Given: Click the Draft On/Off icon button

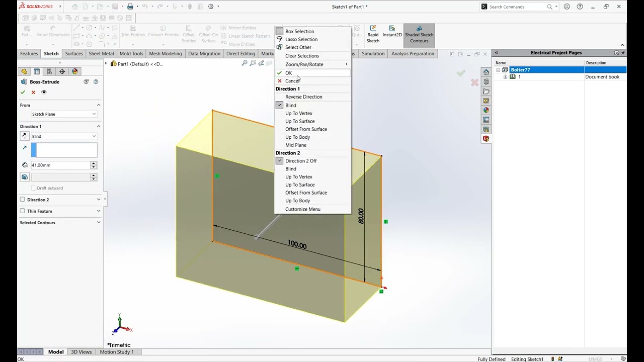Looking at the screenshot, I should tap(25, 177).
